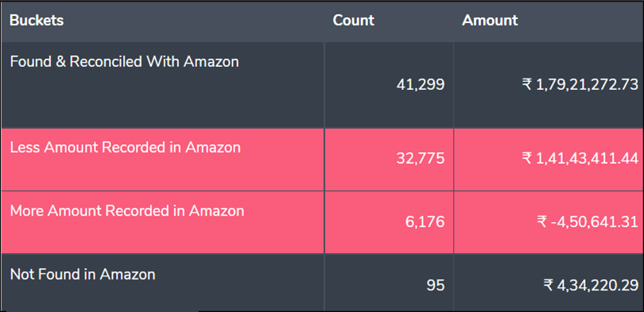
Task: Click the amount ₹ 1,41,43,411.44
Action: (580, 158)
